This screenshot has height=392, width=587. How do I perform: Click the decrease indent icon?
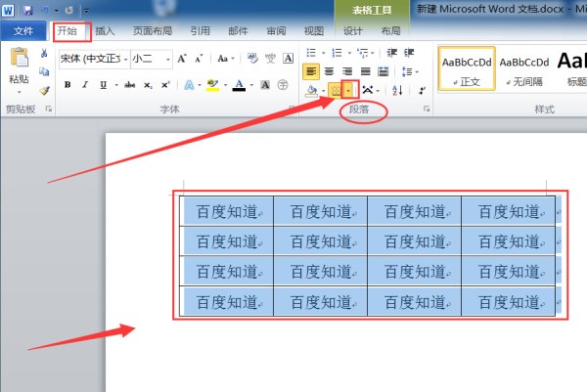pos(391,53)
